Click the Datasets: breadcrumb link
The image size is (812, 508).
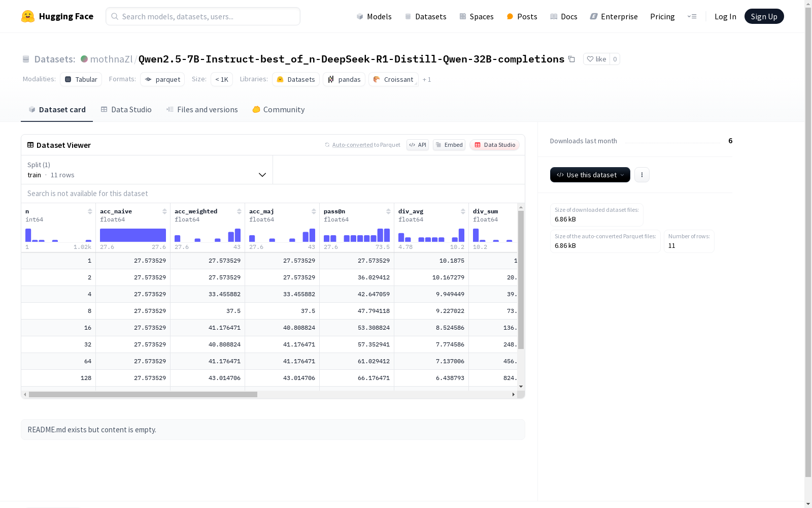(x=54, y=59)
